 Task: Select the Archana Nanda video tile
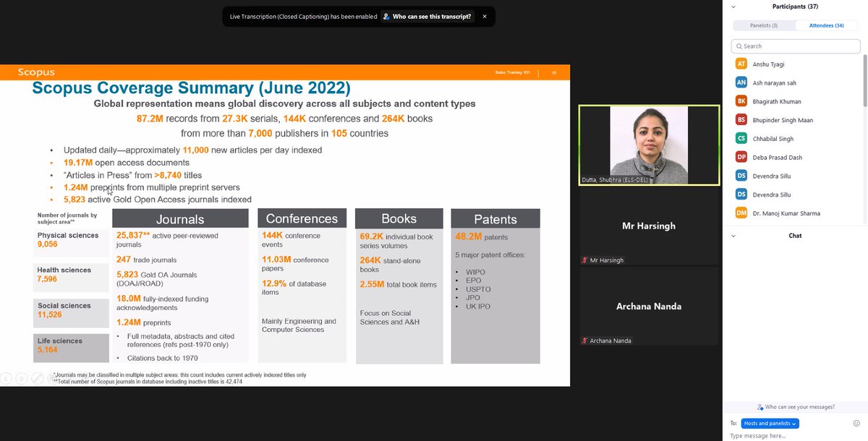[x=649, y=307]
